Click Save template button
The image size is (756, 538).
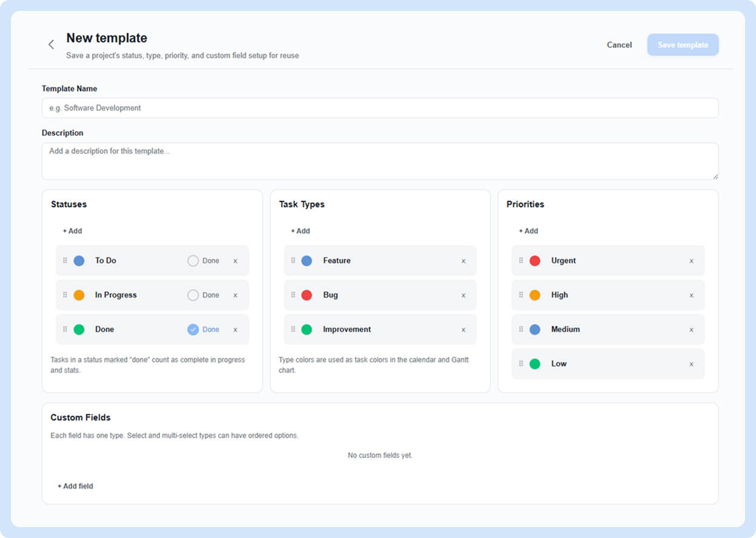point(683,45)
